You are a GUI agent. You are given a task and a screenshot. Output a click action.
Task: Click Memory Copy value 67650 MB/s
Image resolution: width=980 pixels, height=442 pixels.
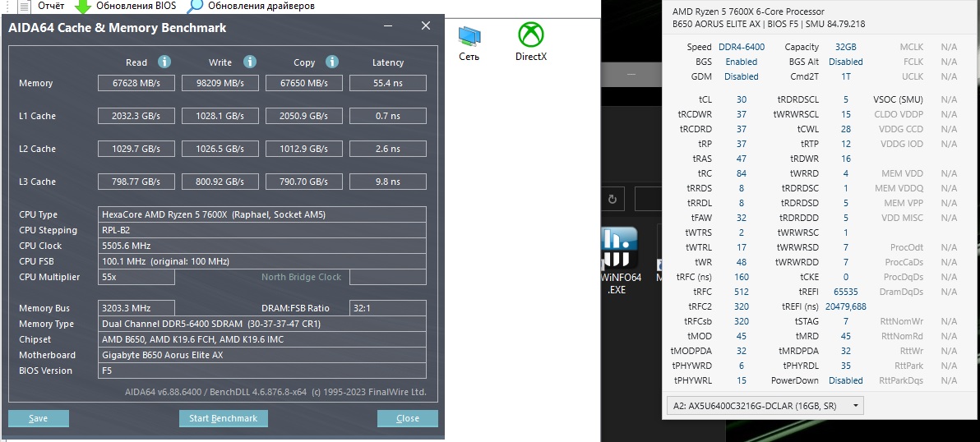coord(303,83)
